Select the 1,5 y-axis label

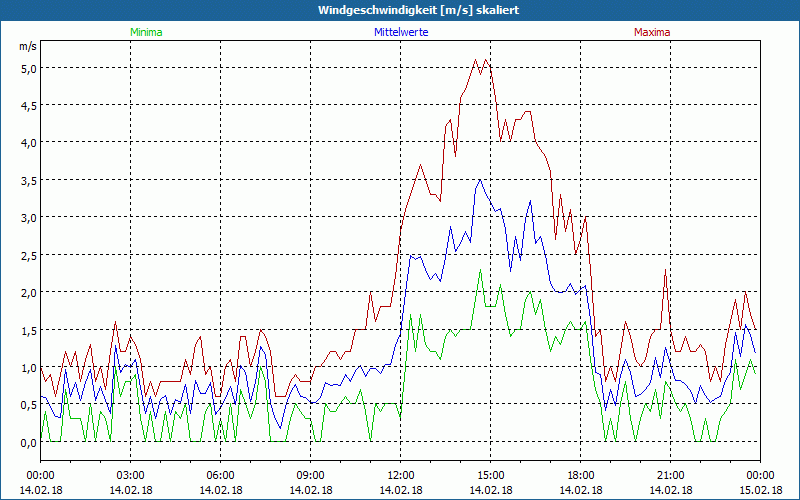[29, 330]
